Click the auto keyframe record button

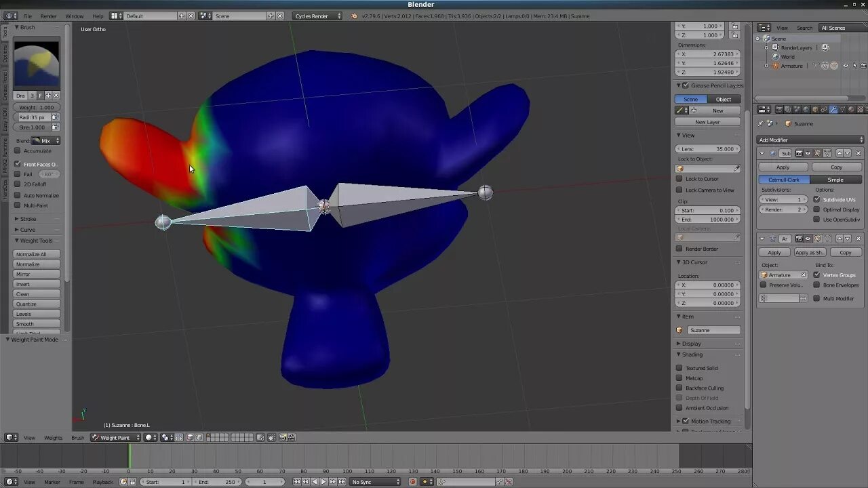click(412, 482)
